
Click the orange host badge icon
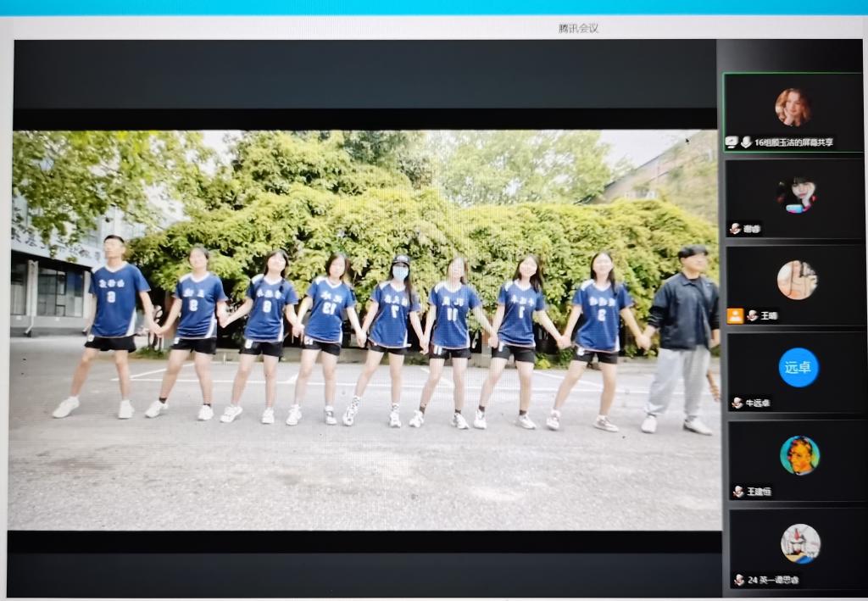(735, 315)
